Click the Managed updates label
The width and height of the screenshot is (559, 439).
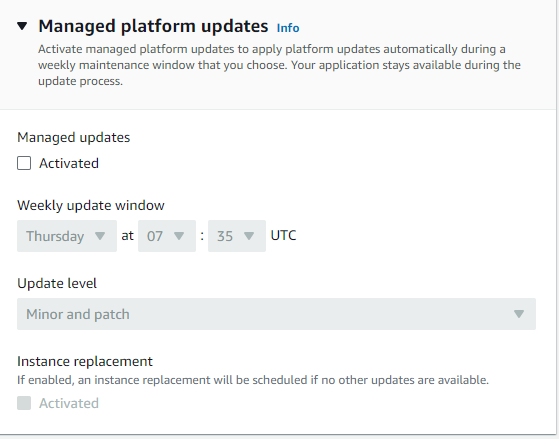[x=74, y=137]
